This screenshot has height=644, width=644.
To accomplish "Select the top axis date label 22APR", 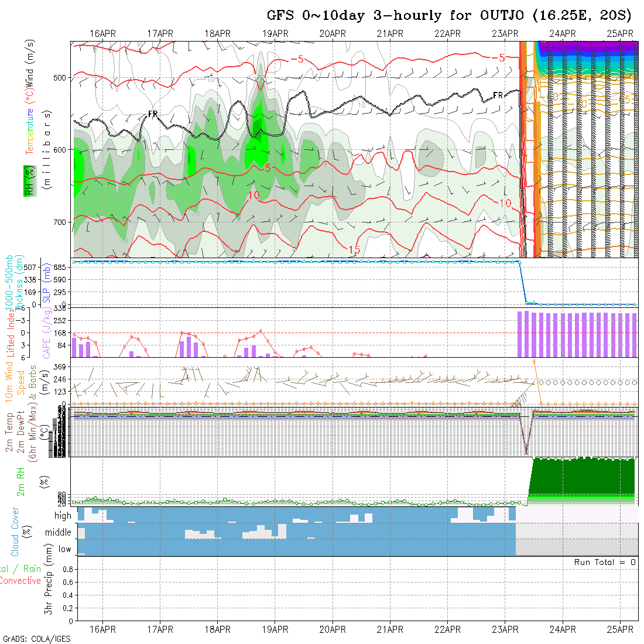I will (448, 34).
